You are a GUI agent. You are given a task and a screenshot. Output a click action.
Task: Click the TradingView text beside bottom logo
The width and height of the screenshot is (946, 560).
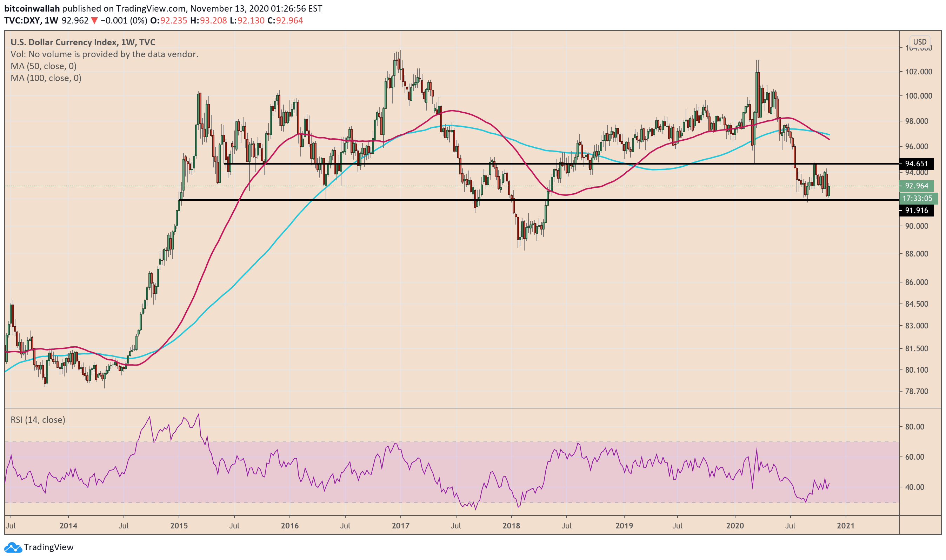48,548
